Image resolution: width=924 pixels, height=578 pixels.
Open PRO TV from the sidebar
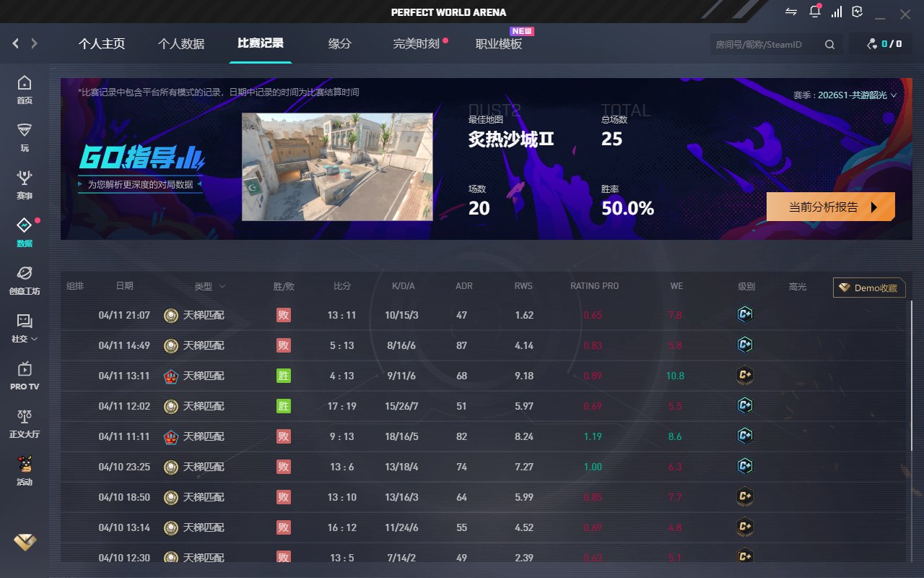(x=25, y=375)
